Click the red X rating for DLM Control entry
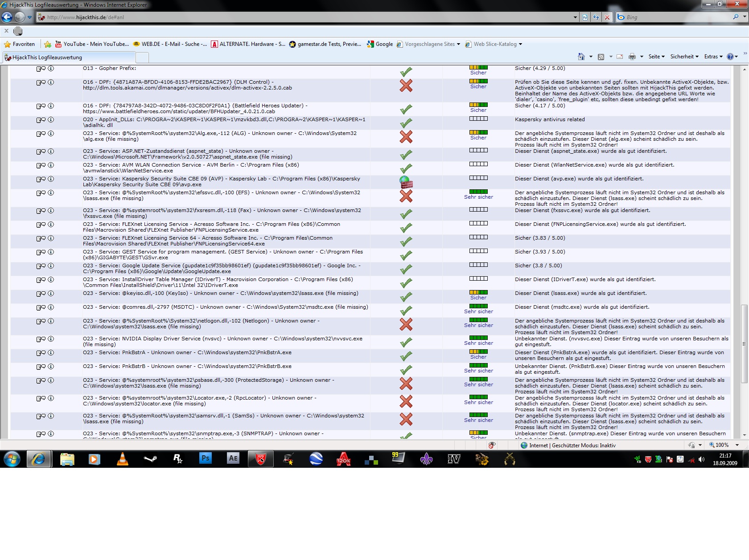The image size is (749, 560). coord(406,86)
